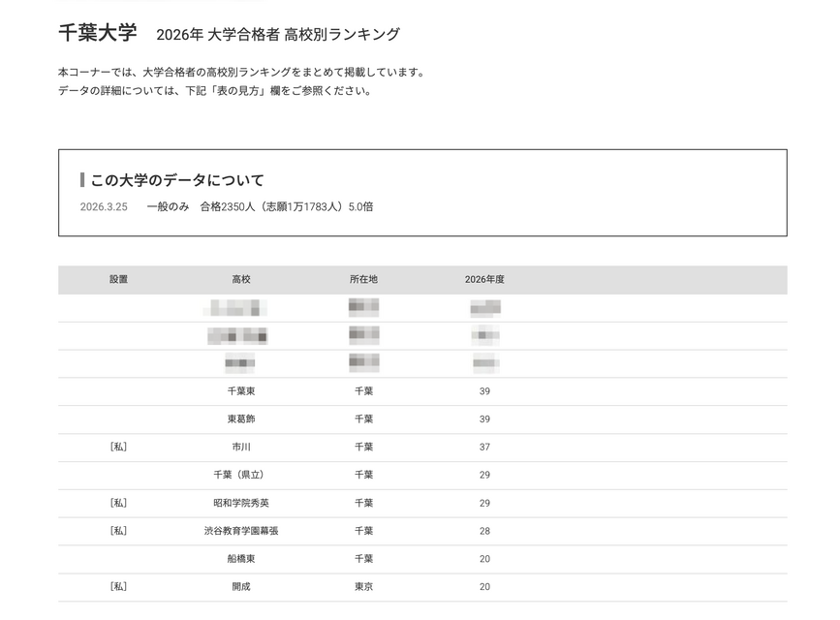840x620 pixels.
Task: Click the value 39 in 千葉東 row
Action: (x=484, y=391)
